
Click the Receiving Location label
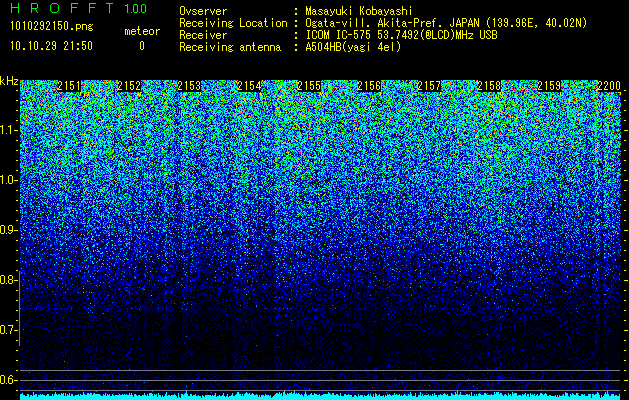233,23
